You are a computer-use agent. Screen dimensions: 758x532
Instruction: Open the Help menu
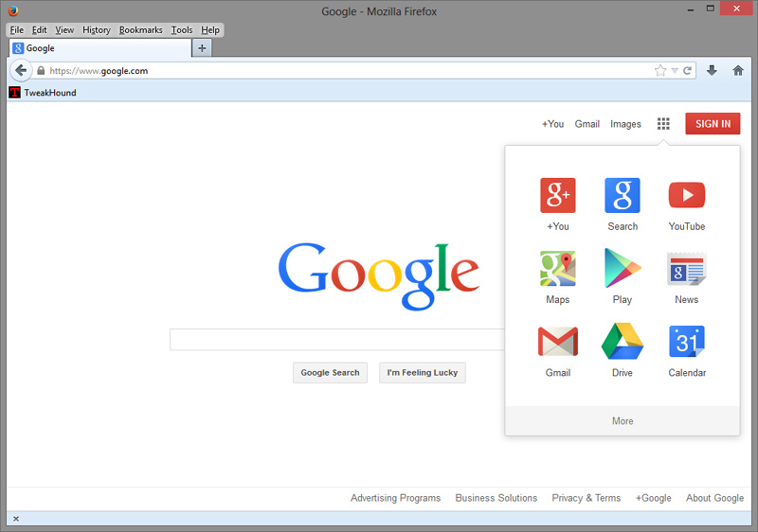click(210, 30)
